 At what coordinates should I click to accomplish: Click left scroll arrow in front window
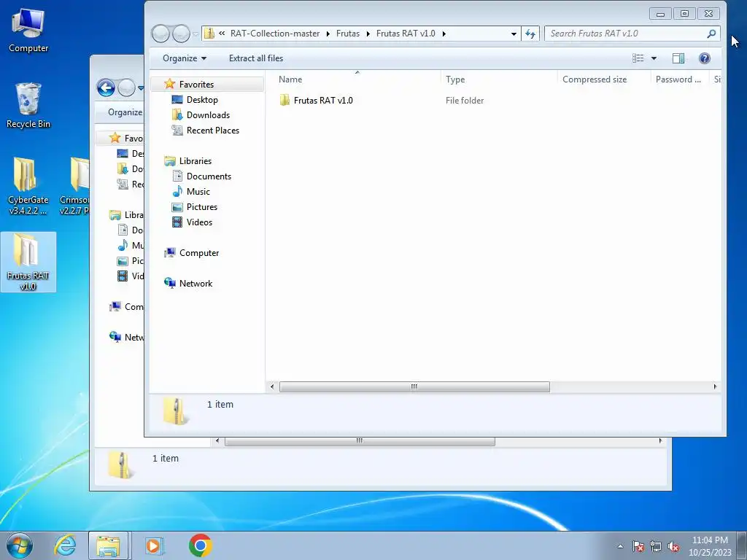(x=271, y=386)
